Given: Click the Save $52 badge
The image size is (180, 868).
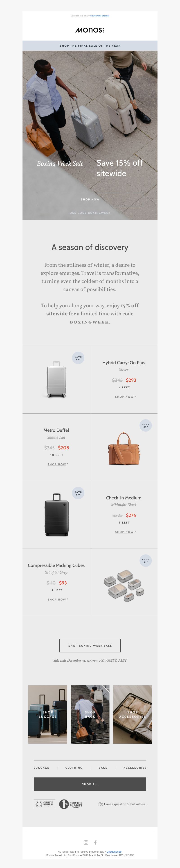Looking at the screenshot, I should [x=78, y=358].
